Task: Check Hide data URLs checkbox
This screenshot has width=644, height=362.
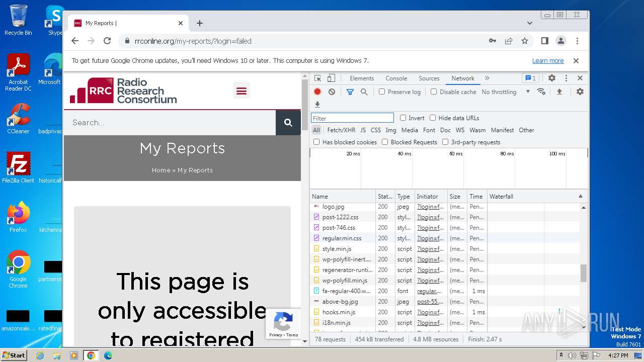Action: click(x=433, y=118)
